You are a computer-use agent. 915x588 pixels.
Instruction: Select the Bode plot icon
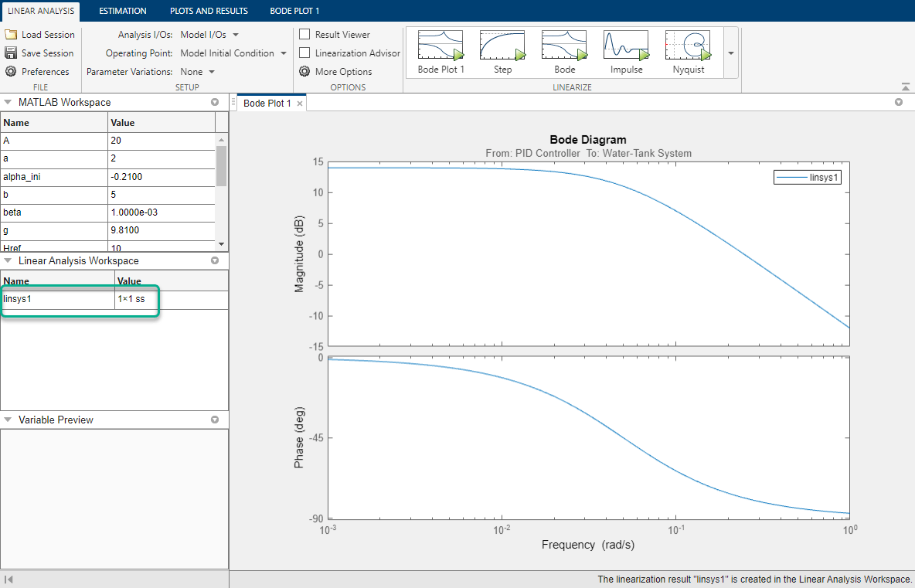coord(564,46)
